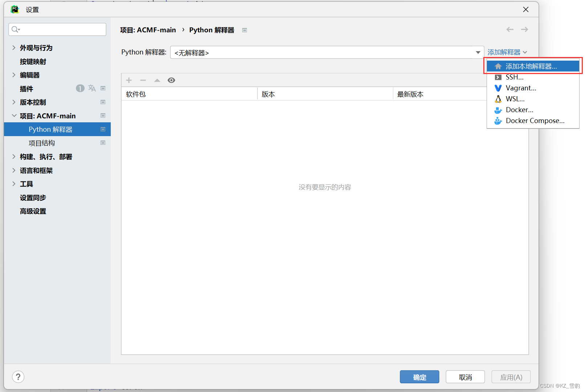585x392 pixels.
Task: Click the plugins translation icon
Action: 92,88
